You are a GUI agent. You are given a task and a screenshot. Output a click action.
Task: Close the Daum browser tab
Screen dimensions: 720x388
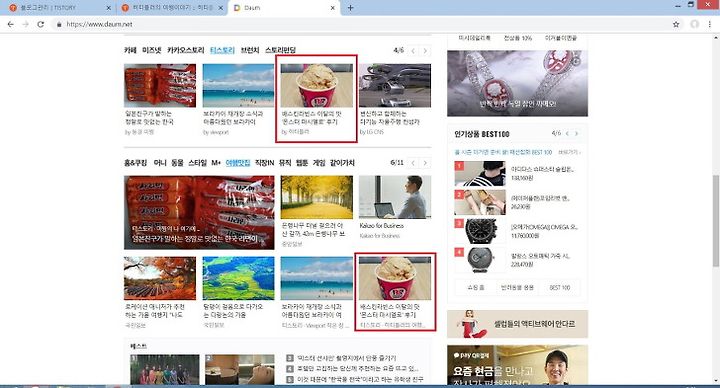[333, 8]
